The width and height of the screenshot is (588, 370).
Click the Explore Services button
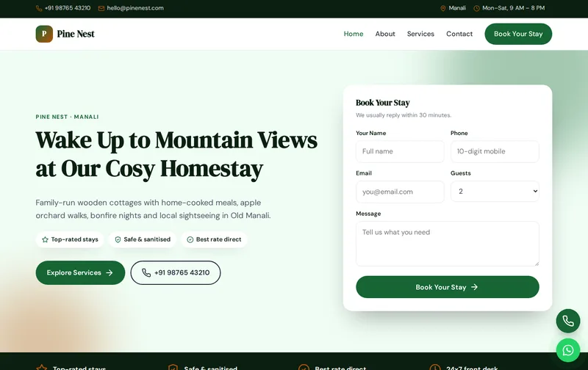tap(80, 272)
